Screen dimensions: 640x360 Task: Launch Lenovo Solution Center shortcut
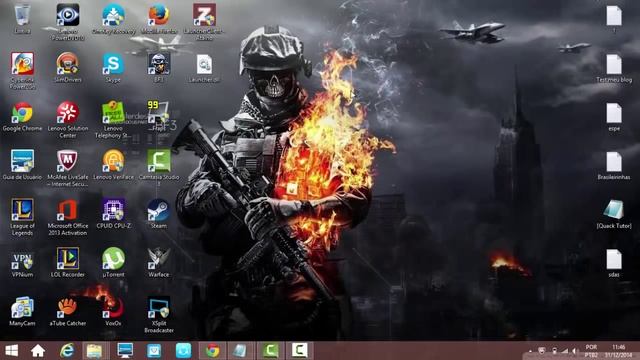pyautogui.click(x=68, y=120)
